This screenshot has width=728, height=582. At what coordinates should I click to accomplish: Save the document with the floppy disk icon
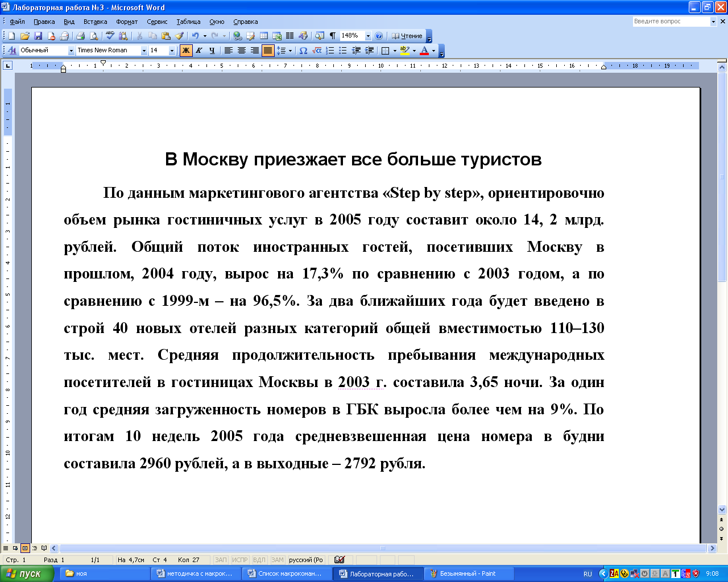click(38, 36)
